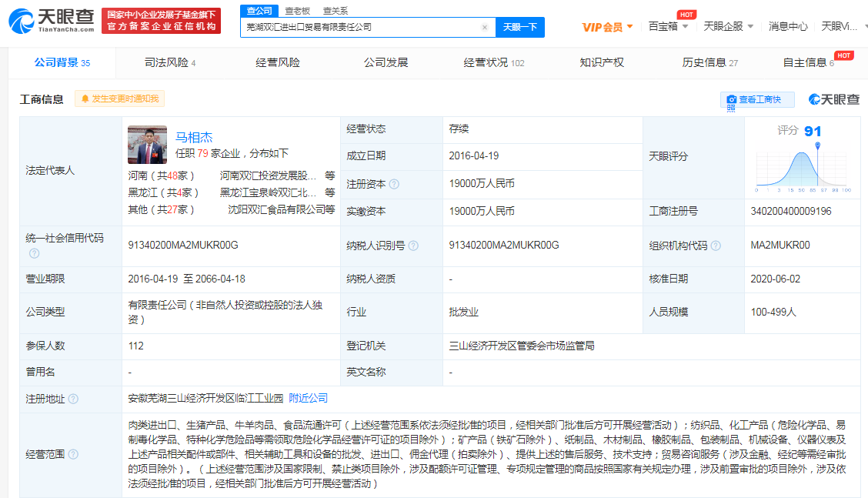Clear the search field with the x icon
The height and width of the screenshot is (498, 868).
point(485,27)
